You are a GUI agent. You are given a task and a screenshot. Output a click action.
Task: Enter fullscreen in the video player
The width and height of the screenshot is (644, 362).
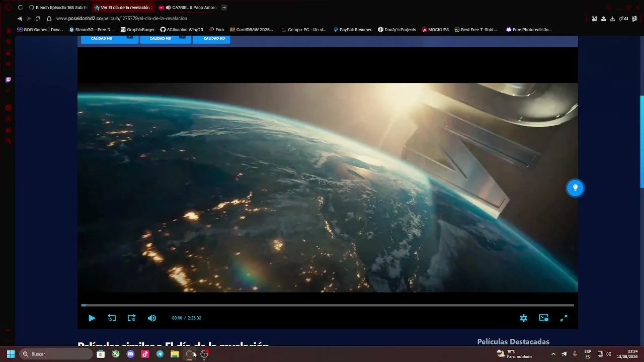tap(563, 318)
